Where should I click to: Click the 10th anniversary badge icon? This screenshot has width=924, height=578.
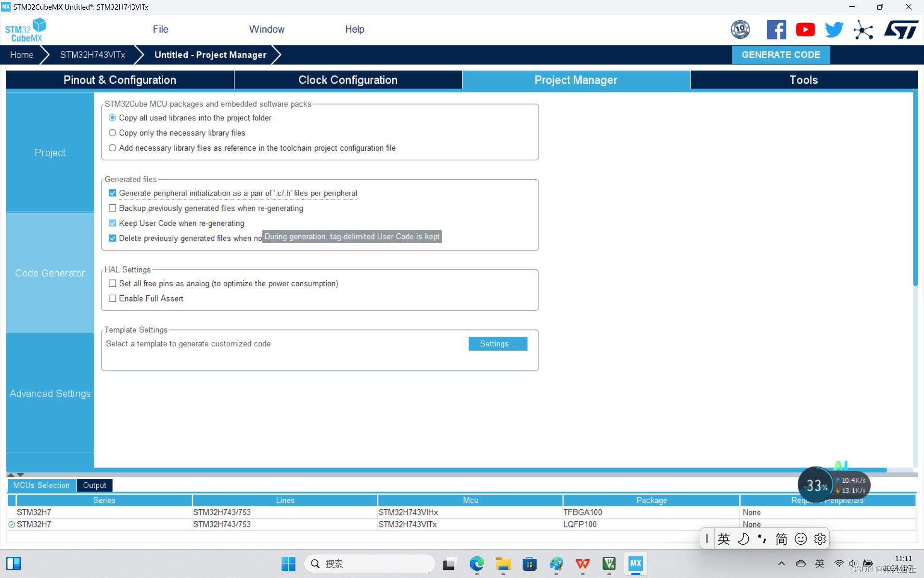click(740, 30)
